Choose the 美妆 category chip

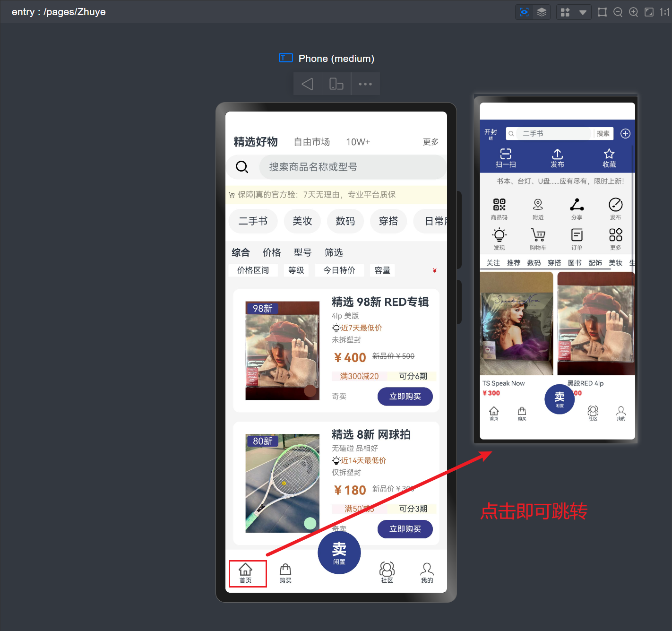(302, 221)
